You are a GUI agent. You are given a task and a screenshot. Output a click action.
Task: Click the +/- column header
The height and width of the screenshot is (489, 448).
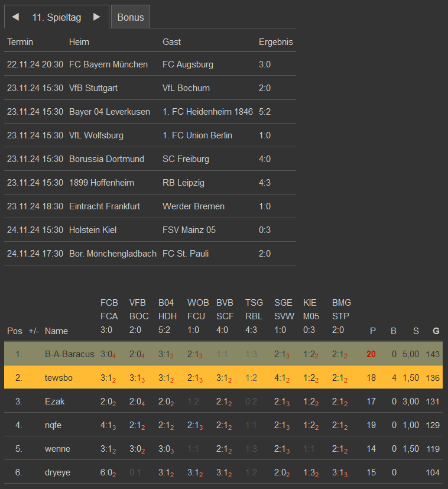point(34,331)
